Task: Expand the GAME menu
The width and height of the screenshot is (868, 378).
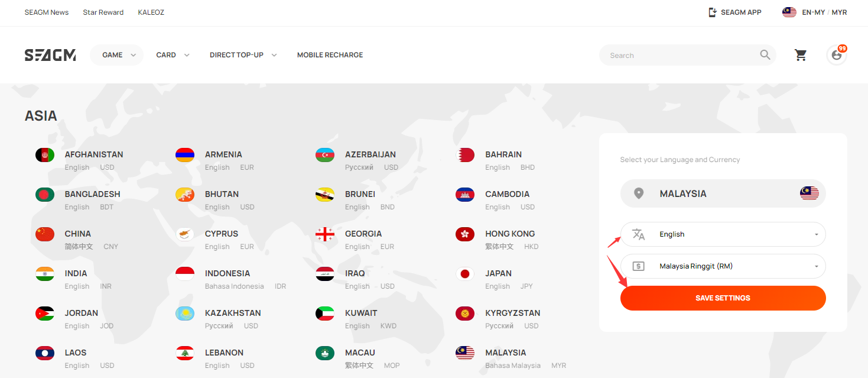Action: [x=117, y=55]
